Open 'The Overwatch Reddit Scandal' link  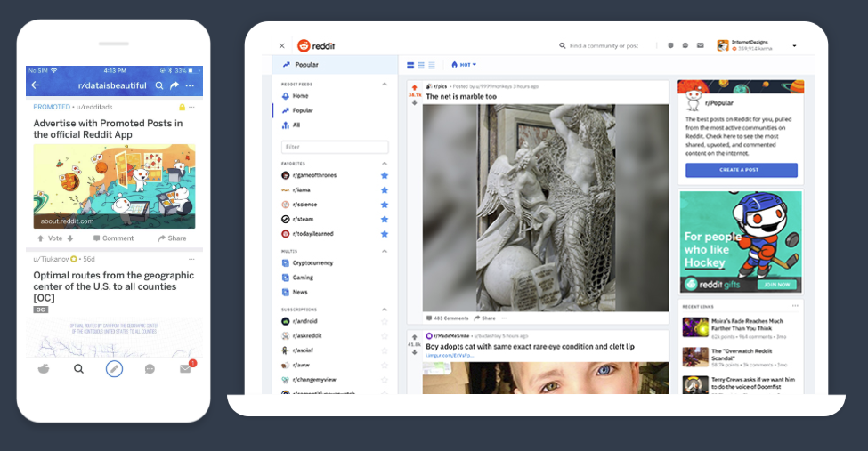pos(742,354)
